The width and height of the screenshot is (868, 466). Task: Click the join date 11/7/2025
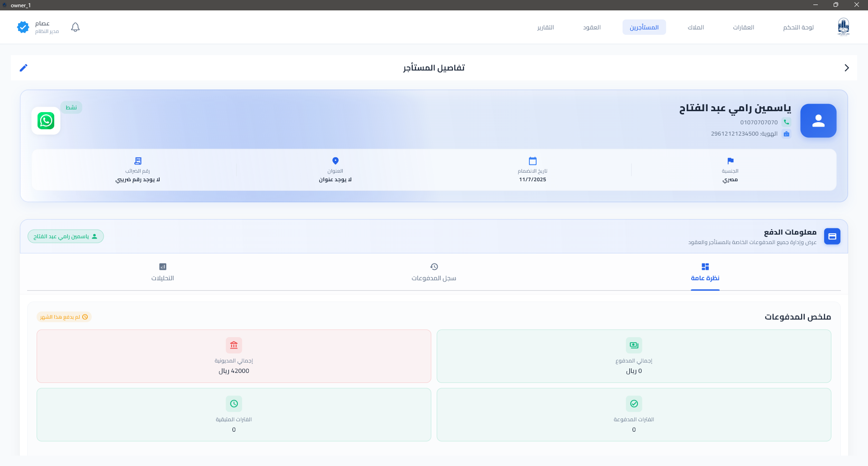533,179
